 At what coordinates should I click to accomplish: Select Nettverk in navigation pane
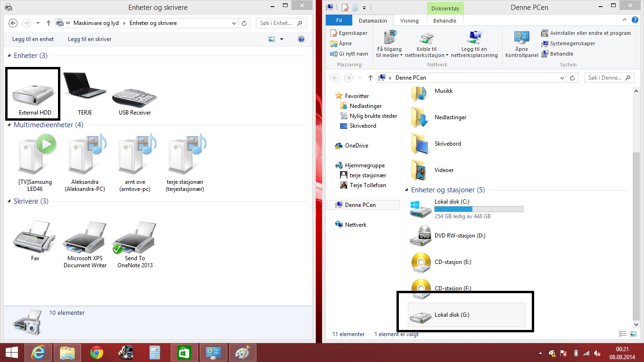(x=355, y=225)
